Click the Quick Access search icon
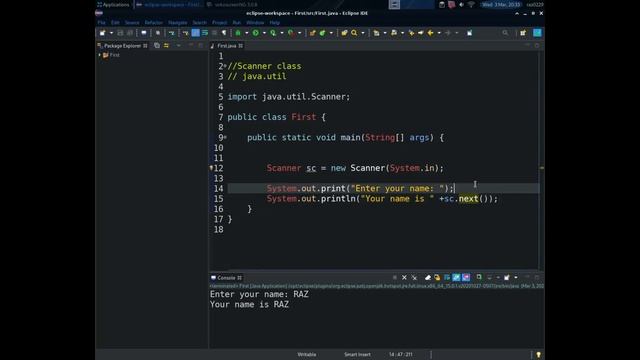The height and width of the screenshot is (360, 640). [505, 33]
